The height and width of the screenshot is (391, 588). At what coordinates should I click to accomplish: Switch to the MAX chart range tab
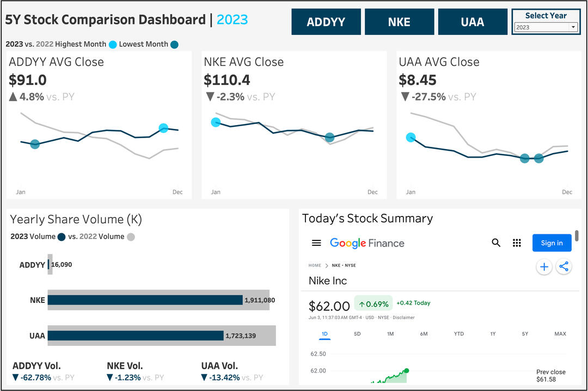tap(560, 333)
